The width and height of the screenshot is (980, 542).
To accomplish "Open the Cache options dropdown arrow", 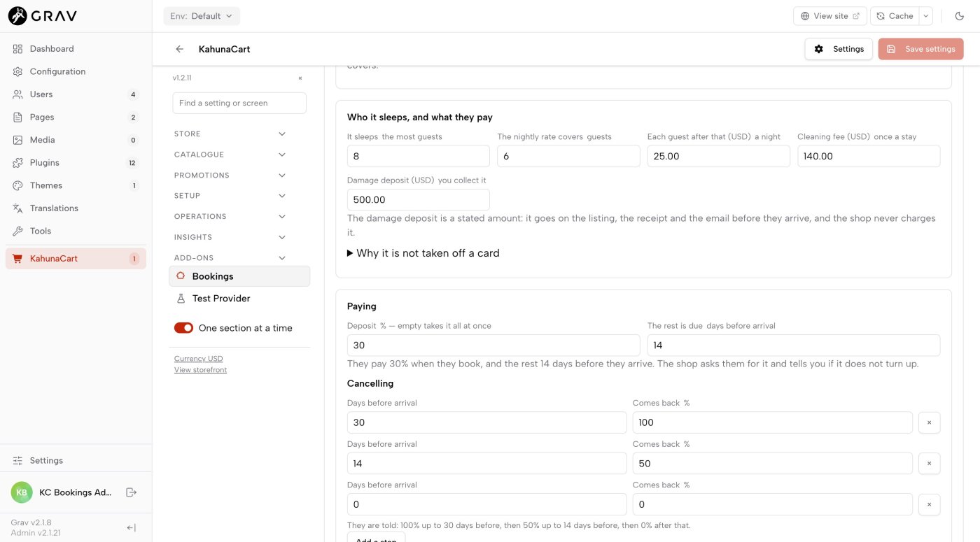I will click(x=925, y=16).
